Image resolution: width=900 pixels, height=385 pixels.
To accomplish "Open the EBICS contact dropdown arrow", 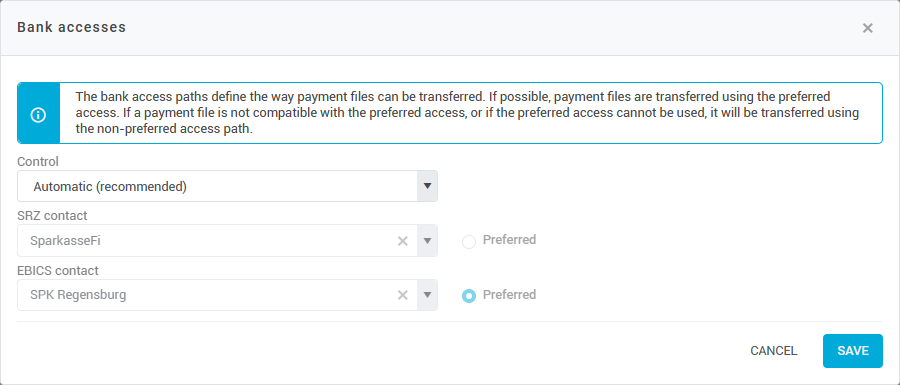I will (427, 295).
